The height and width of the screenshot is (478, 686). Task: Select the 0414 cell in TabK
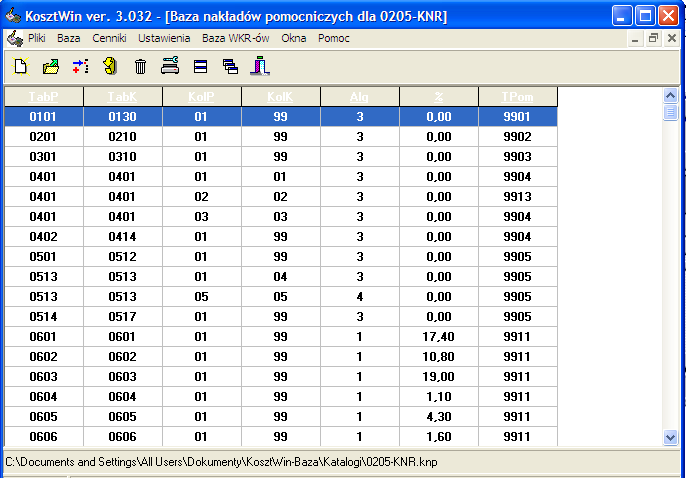pos(123,237)
